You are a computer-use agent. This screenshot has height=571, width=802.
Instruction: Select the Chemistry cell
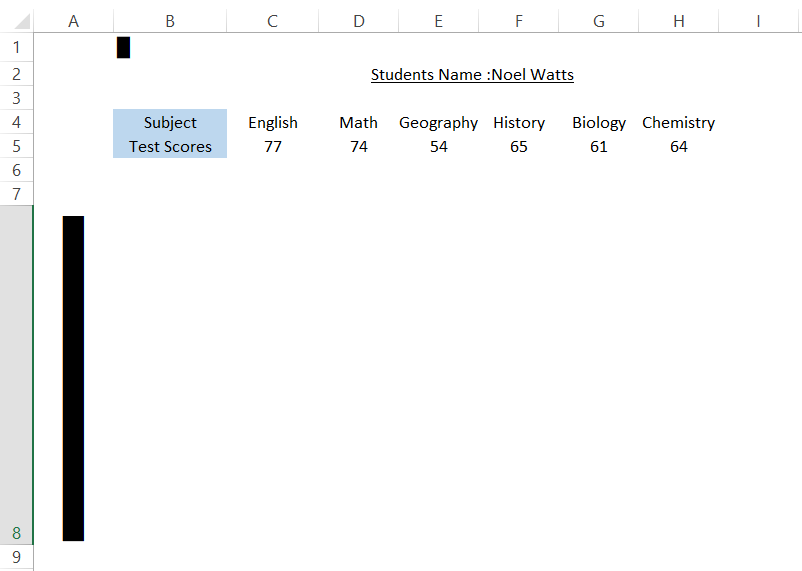point(678,122)
